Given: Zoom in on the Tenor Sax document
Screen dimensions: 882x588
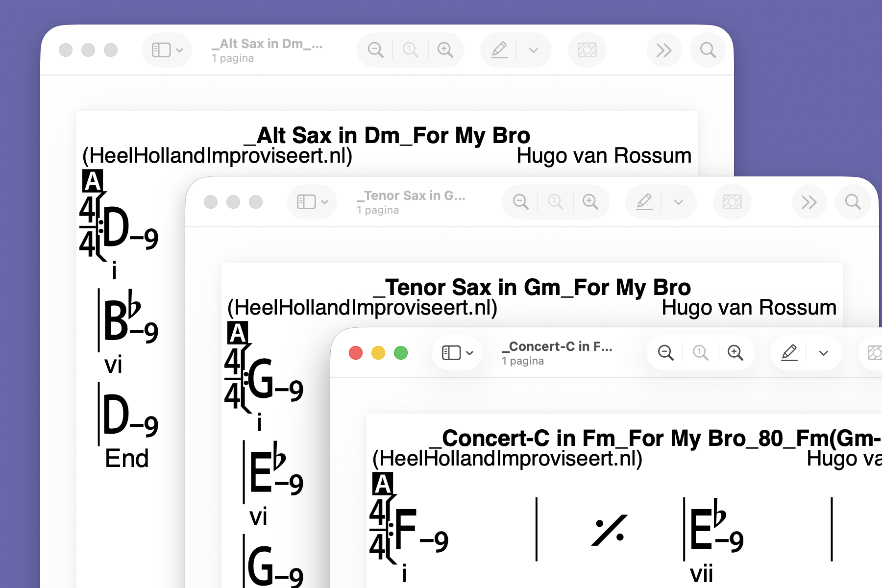Looking at the screenshot, I should point(590,202).
